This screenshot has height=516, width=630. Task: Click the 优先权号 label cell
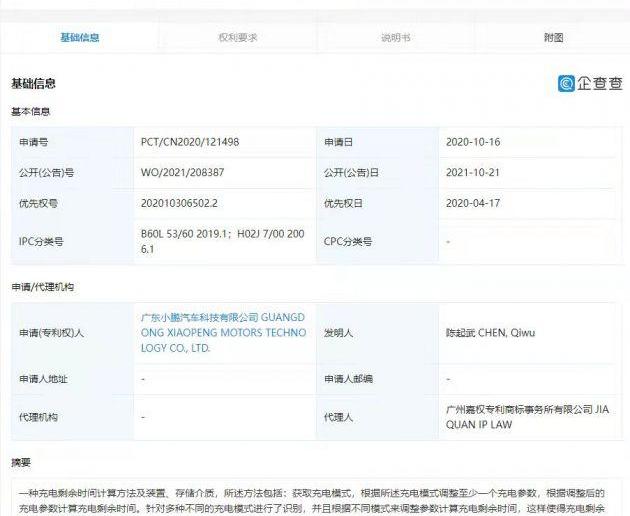click(x=73, y=203)
